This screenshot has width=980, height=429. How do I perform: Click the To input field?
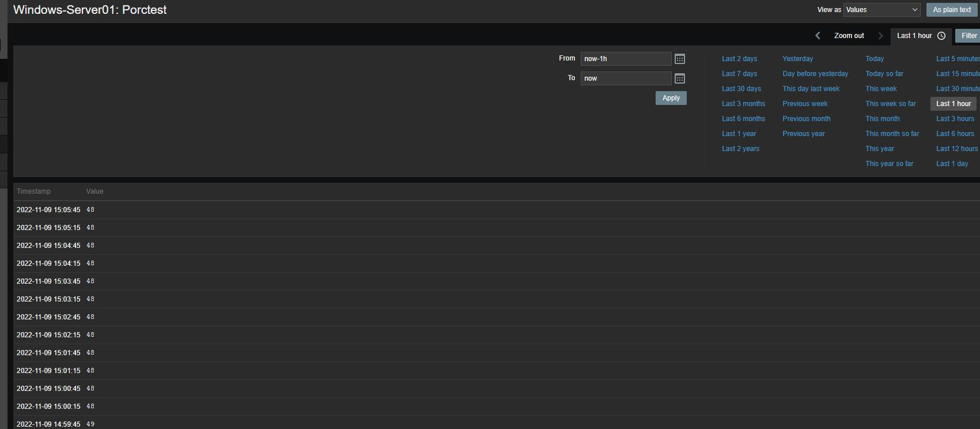626,78
